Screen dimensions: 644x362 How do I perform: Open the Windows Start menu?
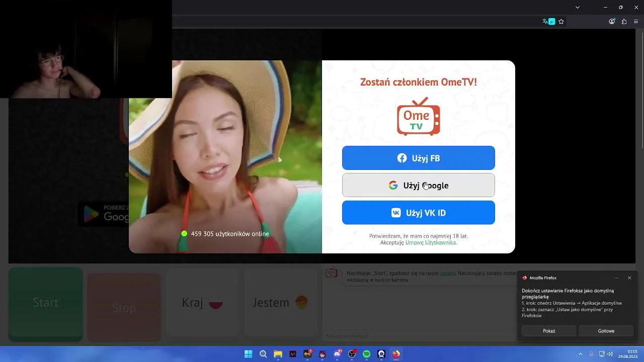pyautogui.click(x=248, y=354)
